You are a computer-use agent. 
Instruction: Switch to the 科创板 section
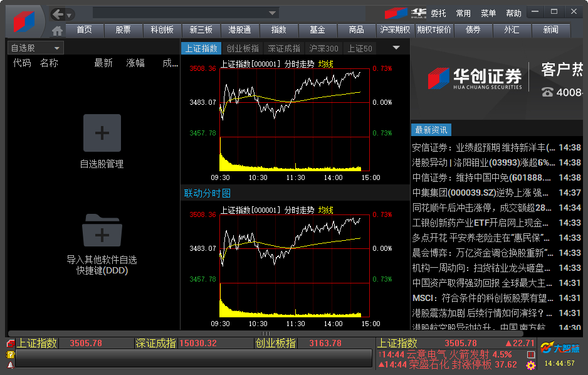coord(162,29)
